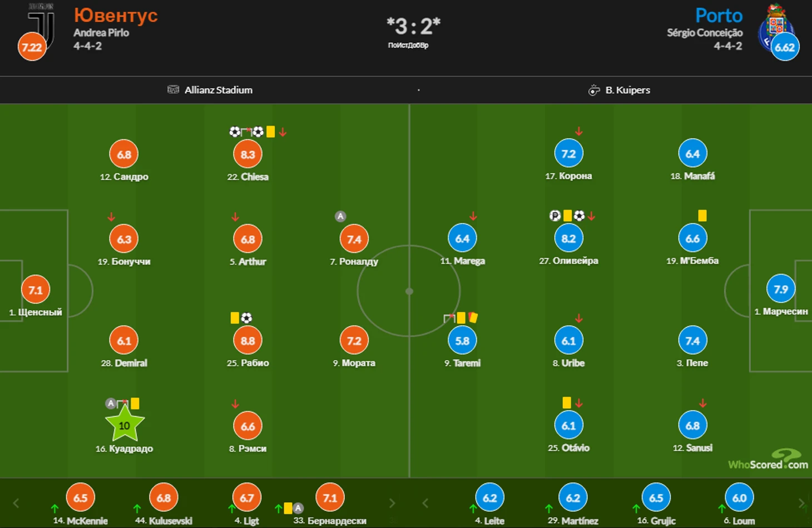The width and height of the screenshot is (812, 528).
Task: Click the referee whistle icon beside B. Kuipers
Action: tap(594, 90)
